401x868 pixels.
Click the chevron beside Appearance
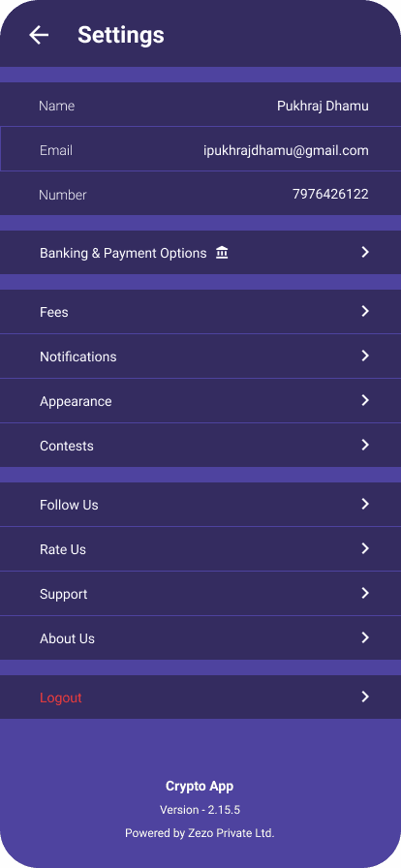click(x=365, y=400)
